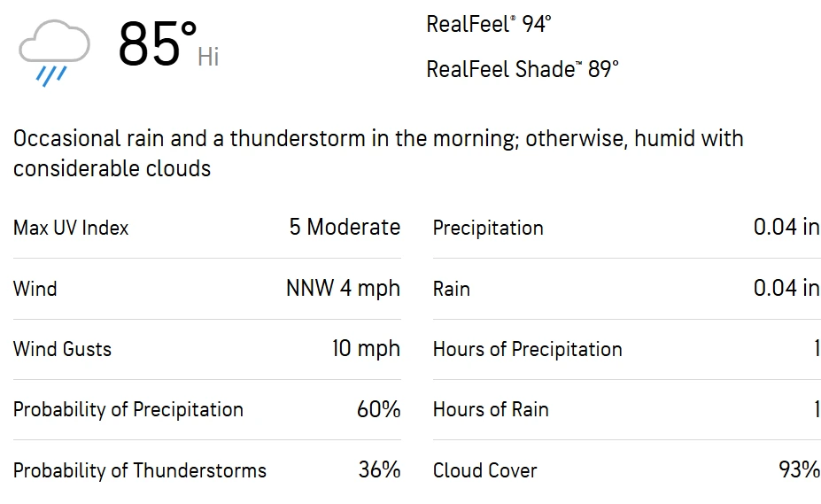
Task: Click the Max UV Index label
Action: point(71,228)
